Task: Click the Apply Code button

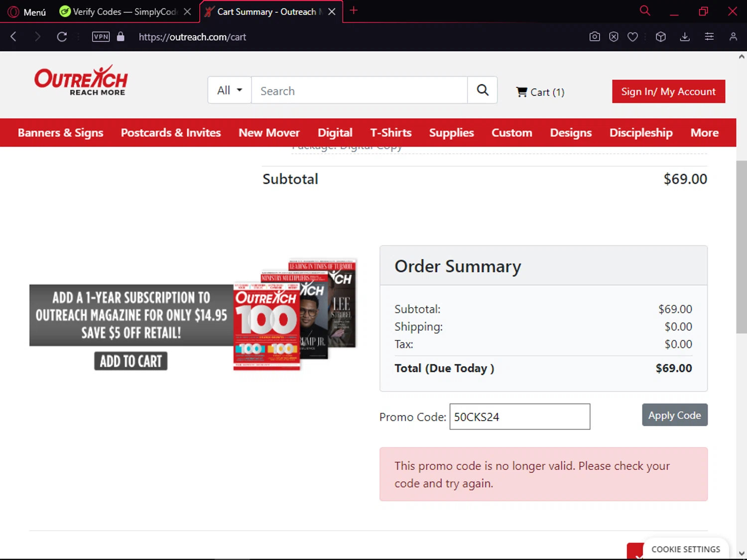Action: pyautogui.click(x=674, y=415)
